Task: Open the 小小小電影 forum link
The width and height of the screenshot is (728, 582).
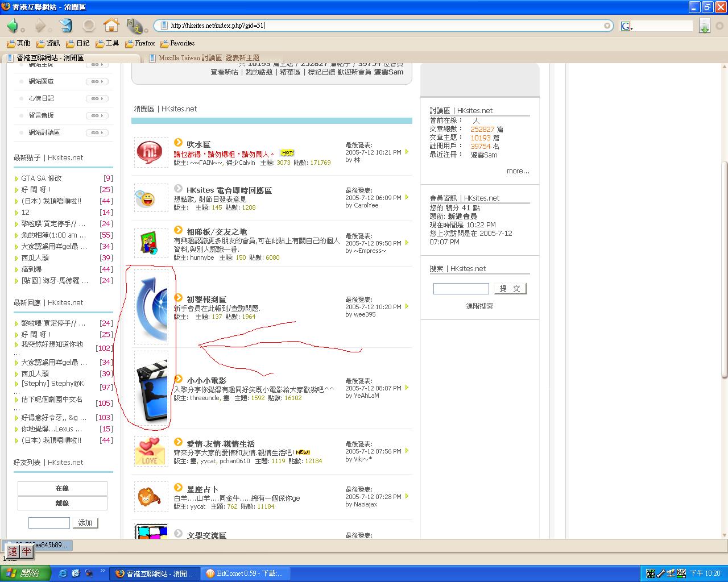Action: (206, 381)
